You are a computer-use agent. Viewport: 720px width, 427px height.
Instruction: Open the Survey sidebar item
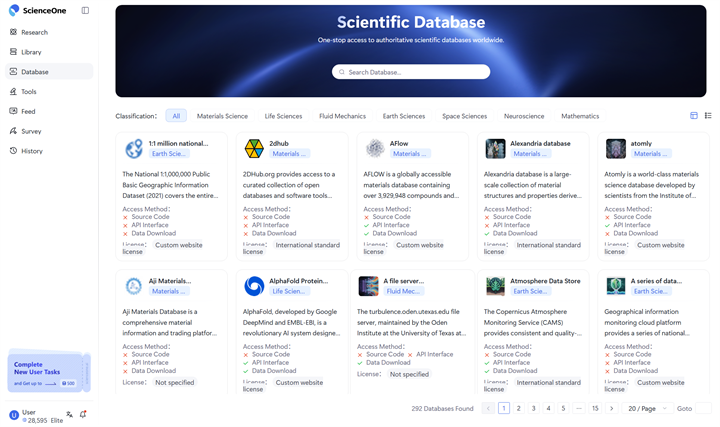tap(31, 131)
